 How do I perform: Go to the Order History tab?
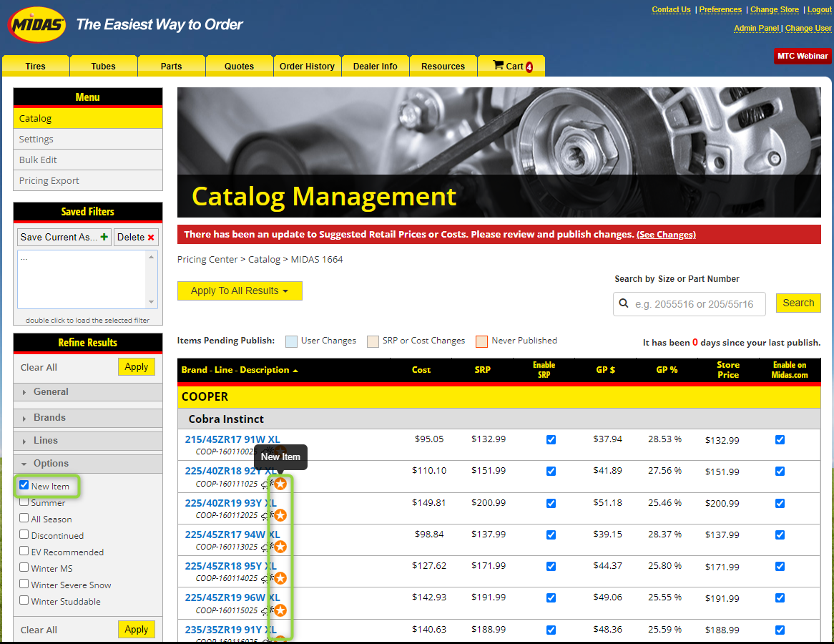[x=308, y=66]
